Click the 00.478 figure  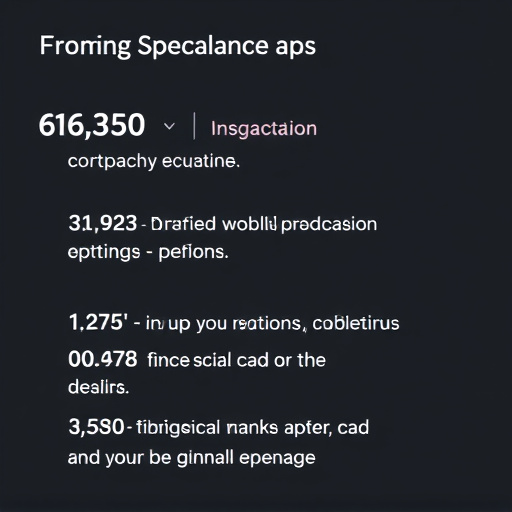point(103,359)
